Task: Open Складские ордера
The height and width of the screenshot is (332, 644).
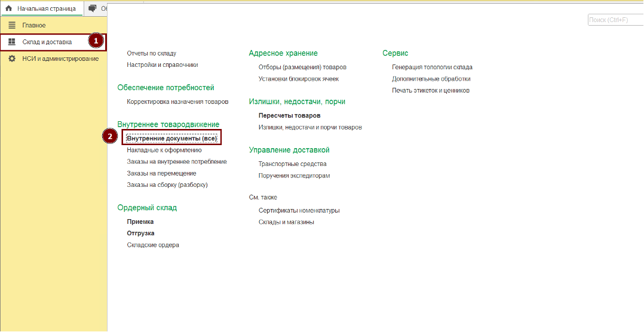Action: click(153, 245)
